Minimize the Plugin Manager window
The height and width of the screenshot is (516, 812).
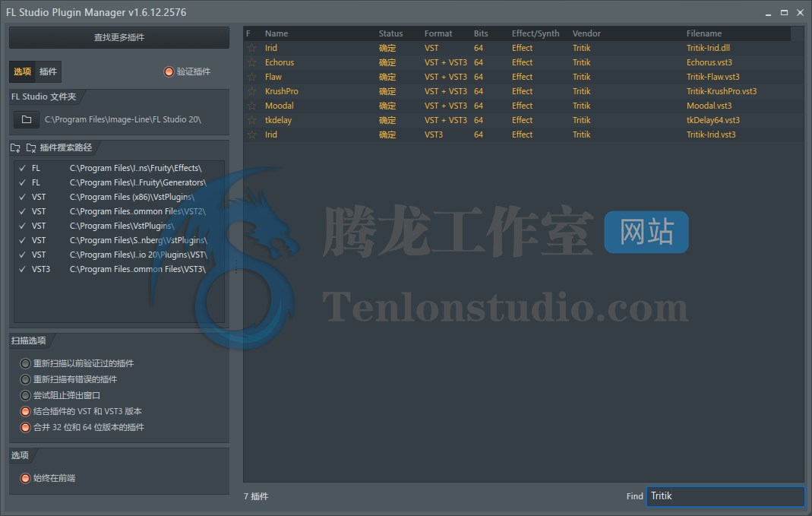tap(768, 13)
